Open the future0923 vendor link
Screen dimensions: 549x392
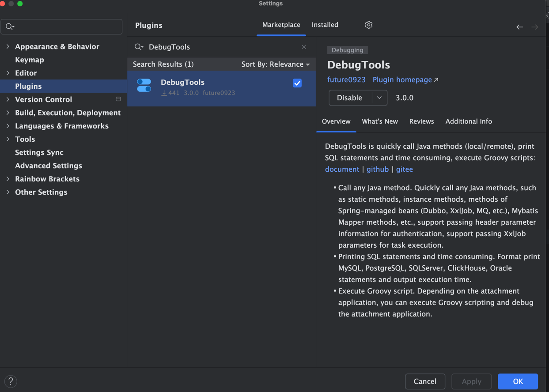click(346, 80)
